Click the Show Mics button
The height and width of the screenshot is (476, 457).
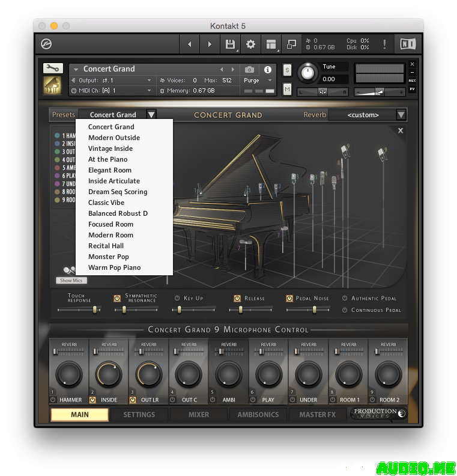click(71, 281)
